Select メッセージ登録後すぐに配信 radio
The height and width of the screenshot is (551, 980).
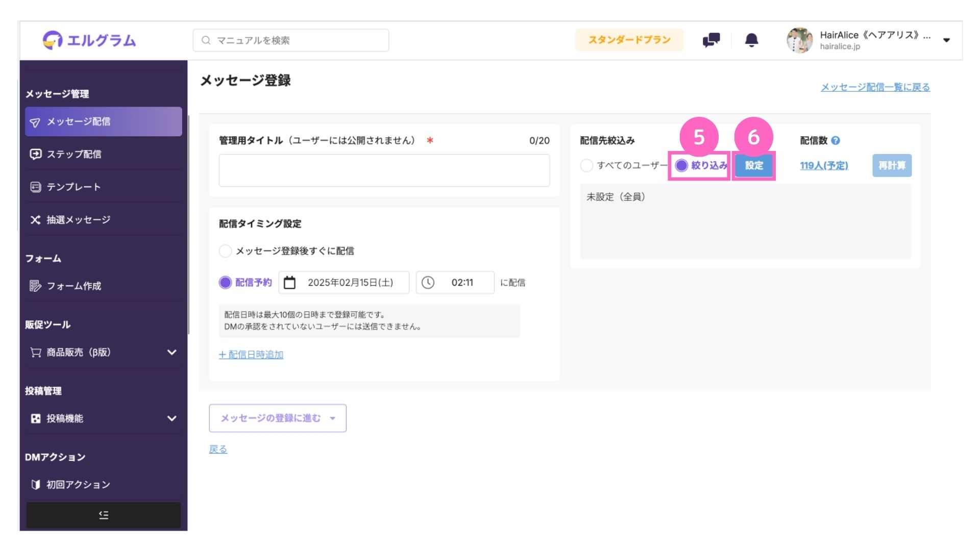point(225,251)
